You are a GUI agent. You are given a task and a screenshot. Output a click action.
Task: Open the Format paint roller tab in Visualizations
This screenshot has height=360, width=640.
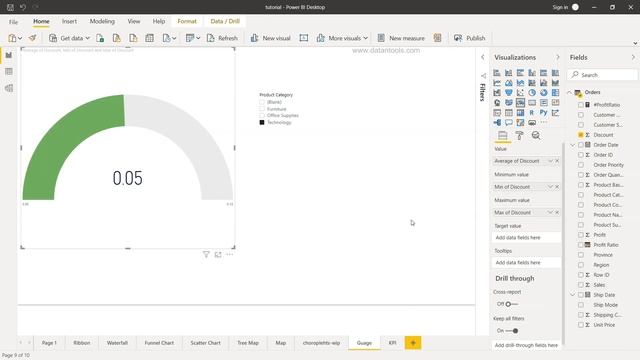pyautogui.click(x=519, y=136)
